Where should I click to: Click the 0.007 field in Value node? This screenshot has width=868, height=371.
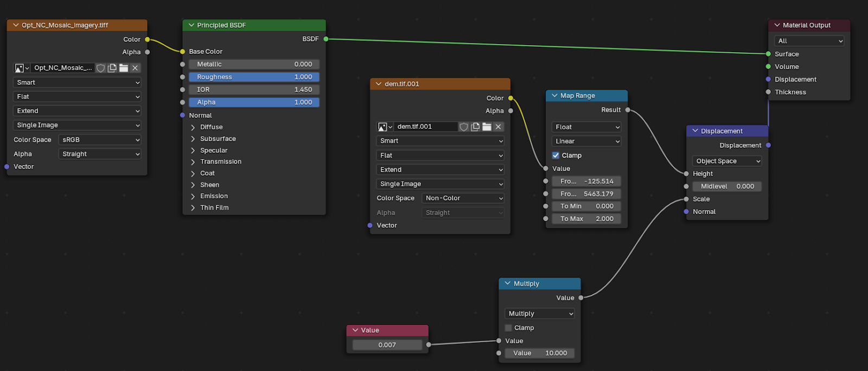(387, 345)
